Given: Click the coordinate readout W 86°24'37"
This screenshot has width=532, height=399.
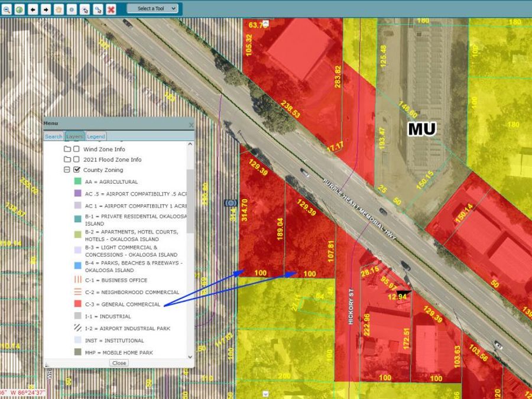Looking at the screenshot, I should tap(27, 393).
